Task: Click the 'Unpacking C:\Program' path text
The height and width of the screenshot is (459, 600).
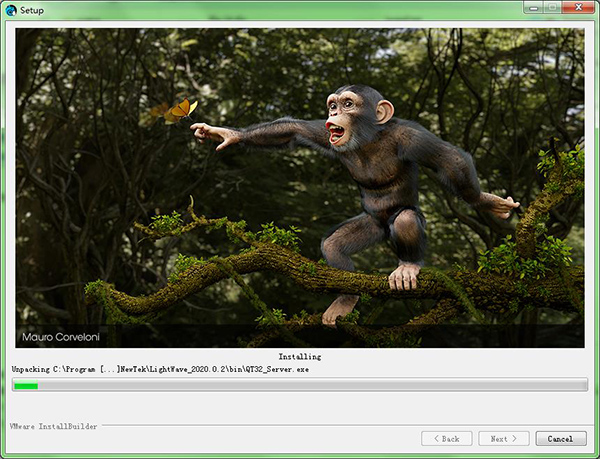Action: coord(160,369)
